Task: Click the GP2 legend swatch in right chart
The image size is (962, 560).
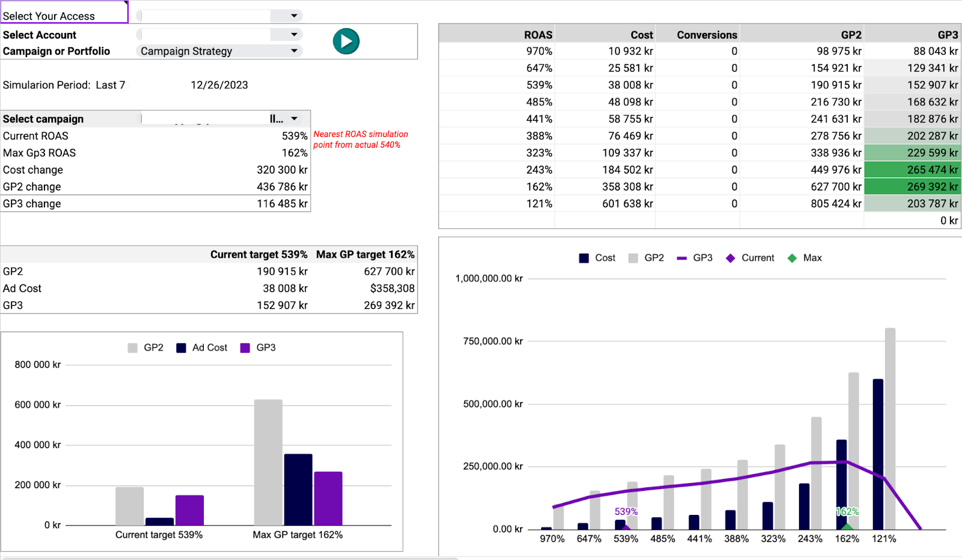Action: pyautogui.click(x=633, y=258)
